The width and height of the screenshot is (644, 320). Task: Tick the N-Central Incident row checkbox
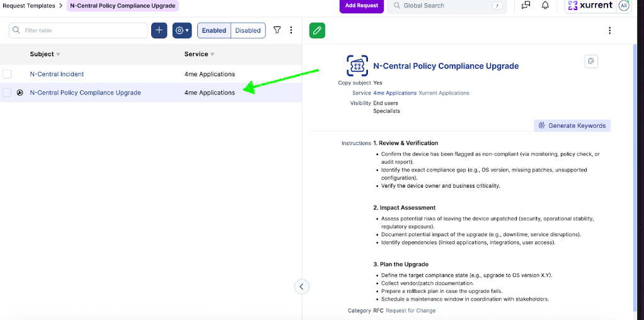point(7,74)
